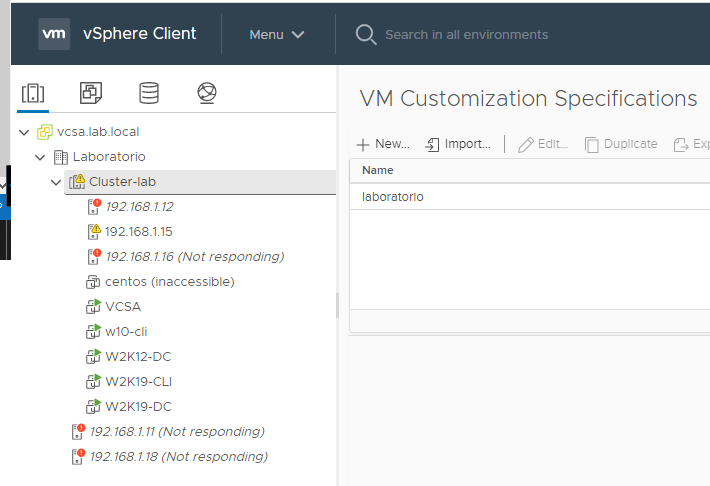The width and height of the screenshot is (710, 486).
Task: Select centos (inaccessible) VM
Action: coord(170,282)
